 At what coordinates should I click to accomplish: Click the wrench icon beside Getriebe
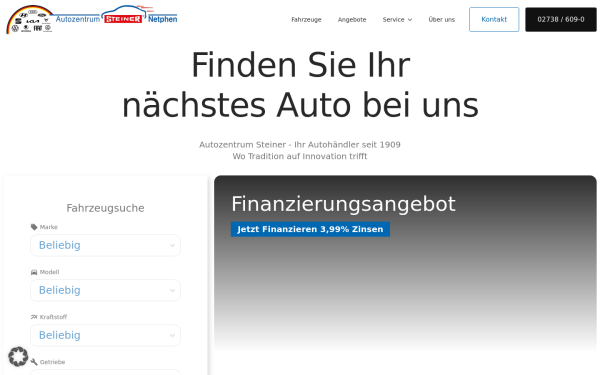coord(34,362)
